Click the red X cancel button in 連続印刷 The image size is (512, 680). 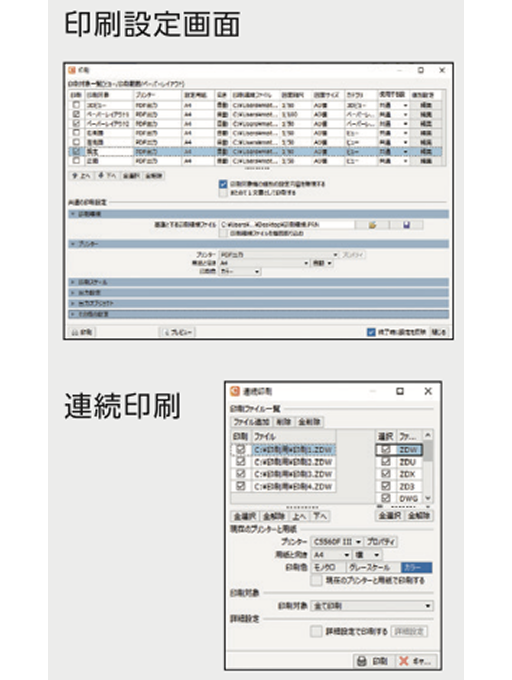[416, 661]
